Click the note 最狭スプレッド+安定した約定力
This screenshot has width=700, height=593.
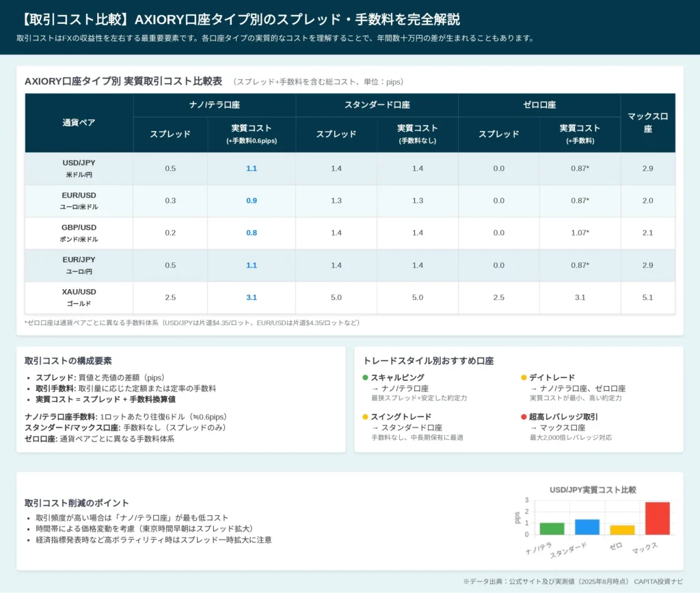point(419,398)
